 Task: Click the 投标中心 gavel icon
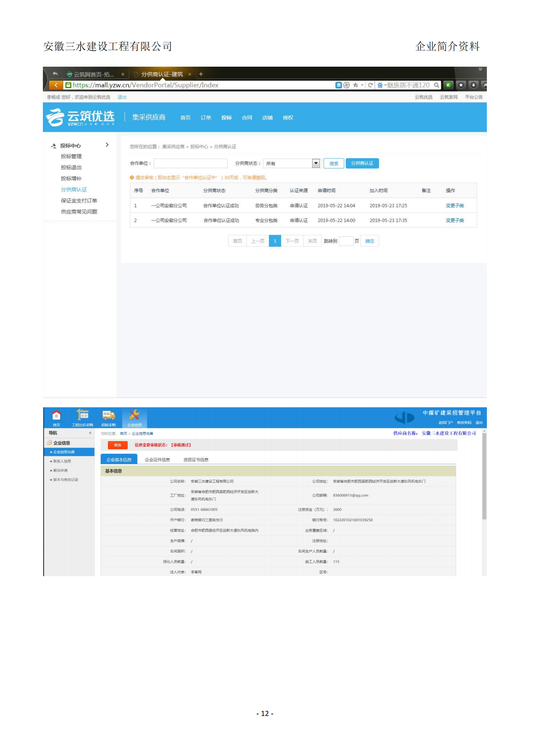[x=54, y=146]
